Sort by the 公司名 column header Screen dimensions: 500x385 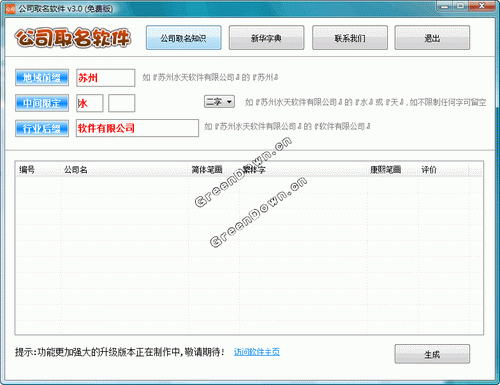(x=125, y=170)
